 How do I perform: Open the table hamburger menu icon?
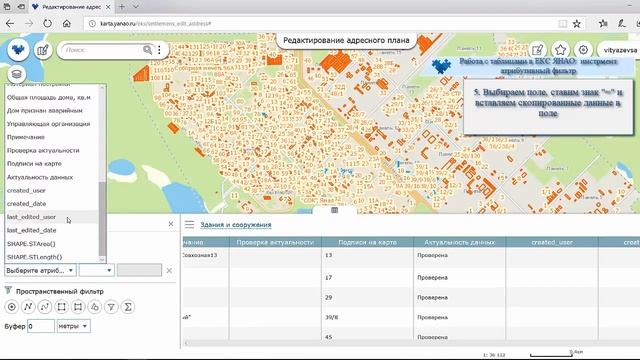pyautogui.click(x=189, y=224)
